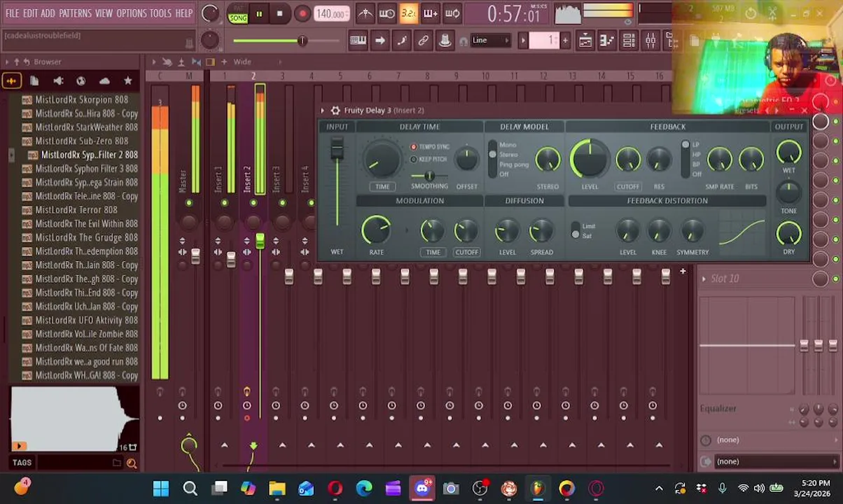Click the 140.000 tempo field
This screenshot has height=504, width=843.
tap(330, 13)
